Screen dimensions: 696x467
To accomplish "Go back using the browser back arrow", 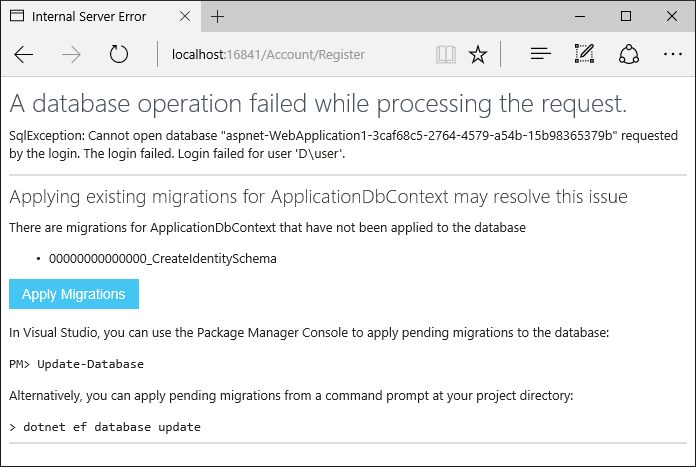I will [24, 55].
